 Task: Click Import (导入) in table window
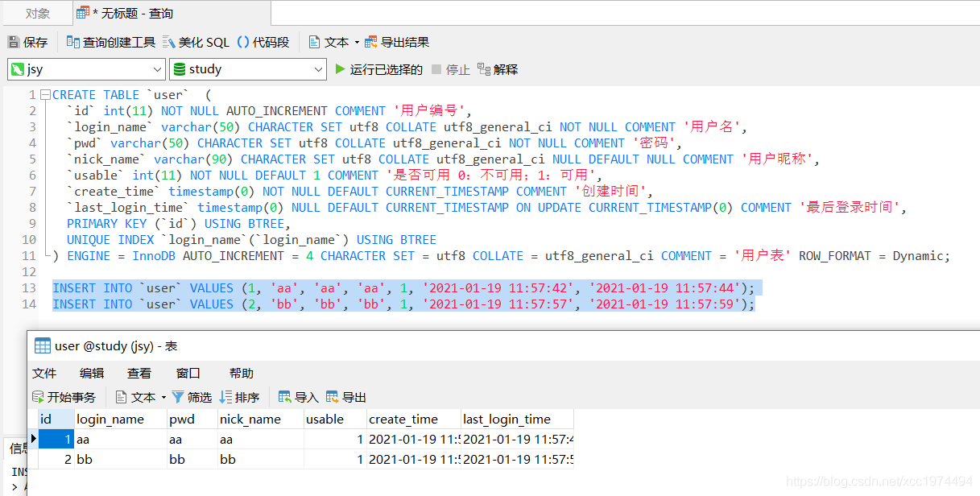(298, 397)
